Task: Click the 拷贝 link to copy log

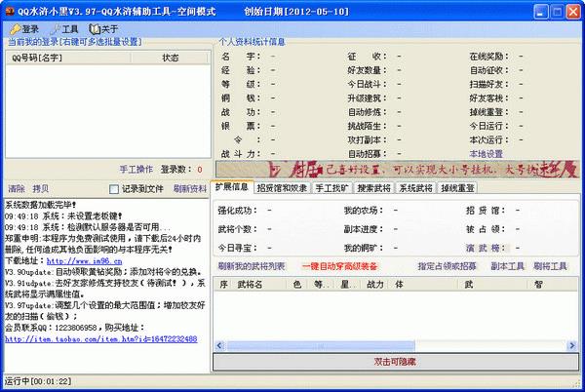Action: [41, 188]
